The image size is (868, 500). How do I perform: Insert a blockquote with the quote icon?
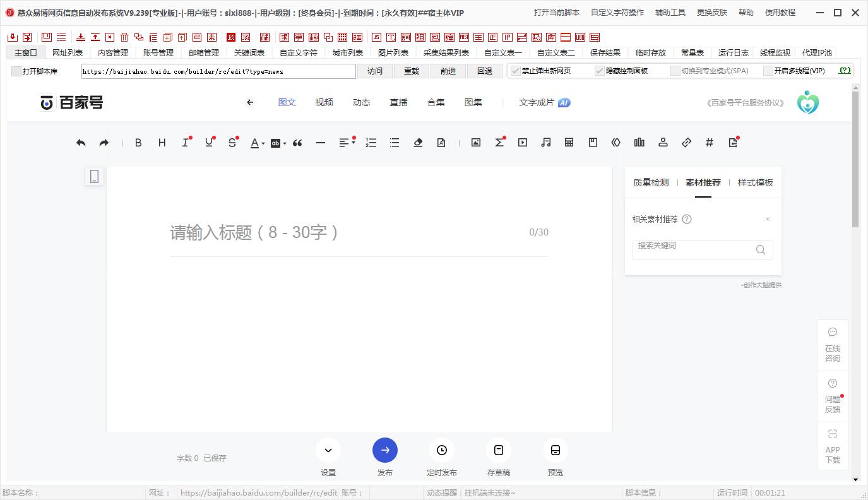click(297, 143)
